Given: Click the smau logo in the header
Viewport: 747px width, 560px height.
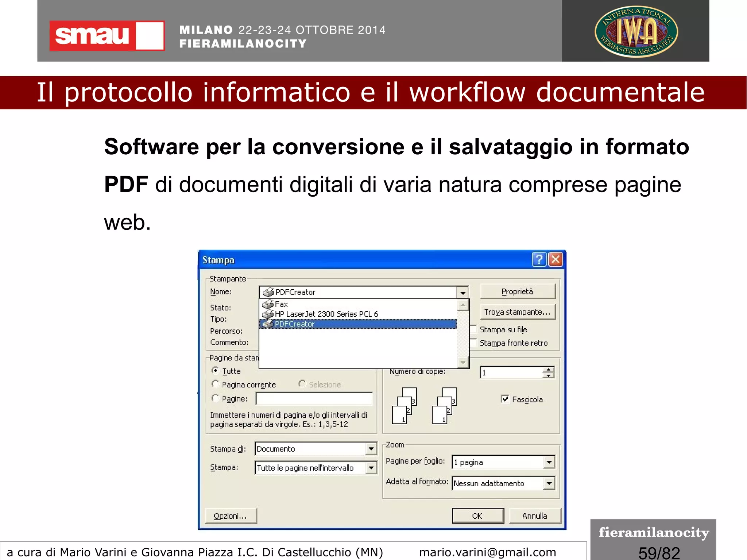Looking at the screenshot, I should point(107,35).
